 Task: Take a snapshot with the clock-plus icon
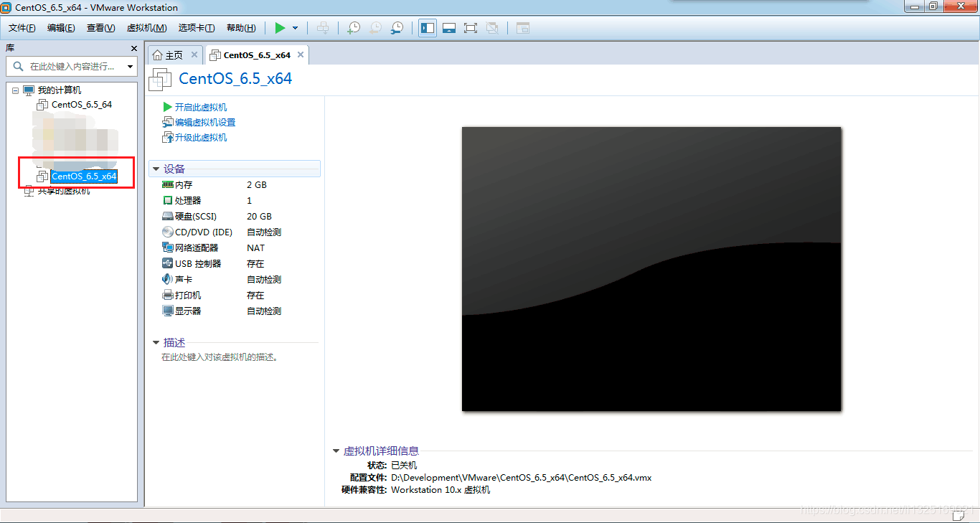[x=354, y=28]
